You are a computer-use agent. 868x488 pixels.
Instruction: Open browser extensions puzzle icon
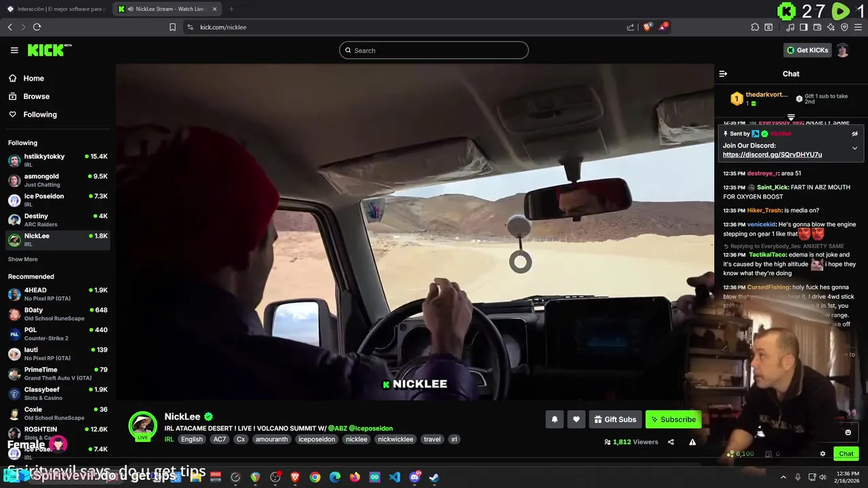755,27
